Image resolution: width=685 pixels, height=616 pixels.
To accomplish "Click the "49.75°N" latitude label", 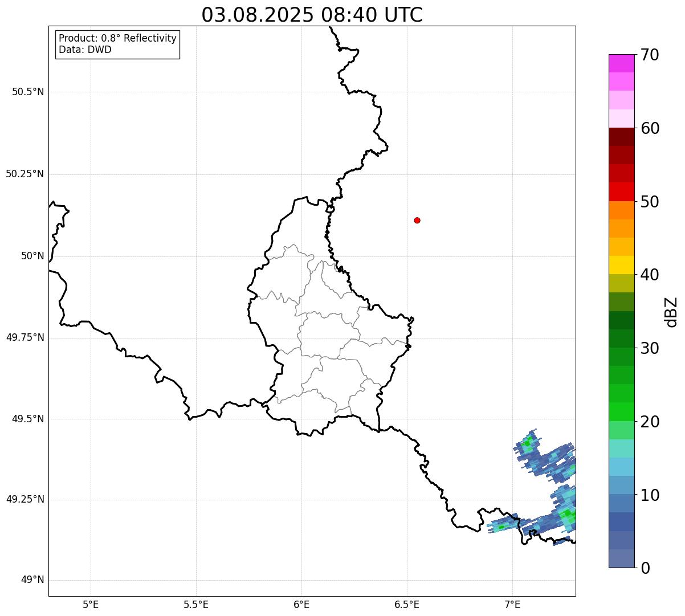I will tap(25, 337).
